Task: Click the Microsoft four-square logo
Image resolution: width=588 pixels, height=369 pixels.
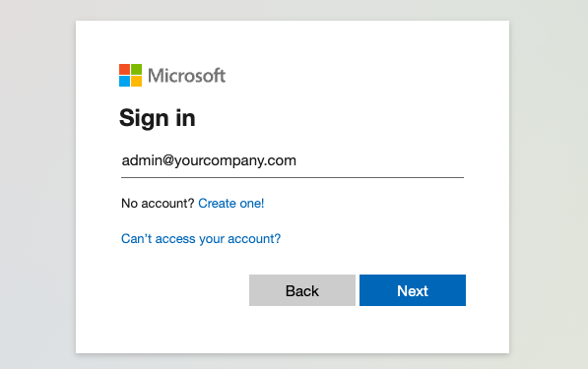Action: click(x=130, y=76)
